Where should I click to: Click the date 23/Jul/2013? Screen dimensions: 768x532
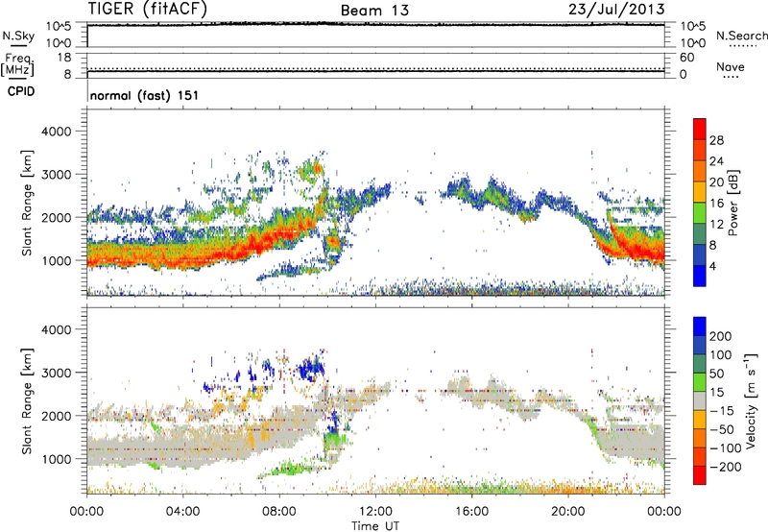click(616, 10)
